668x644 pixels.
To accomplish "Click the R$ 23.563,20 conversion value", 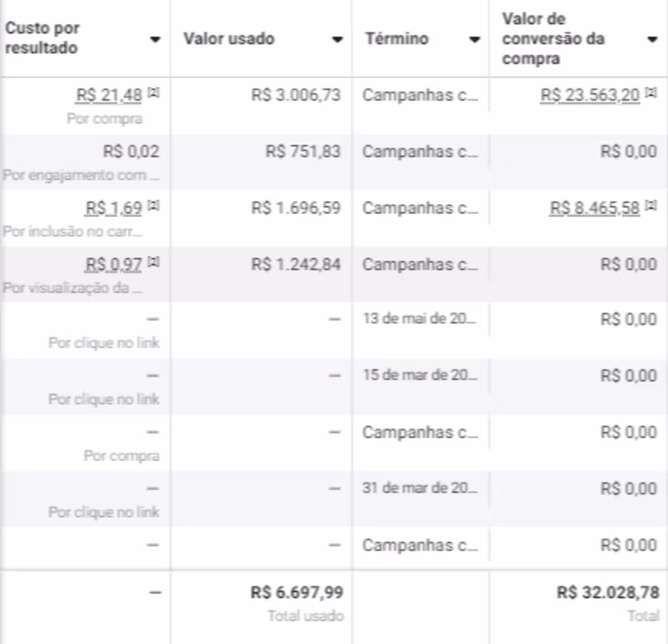I will pyautogui.click(x=590, y=95).
